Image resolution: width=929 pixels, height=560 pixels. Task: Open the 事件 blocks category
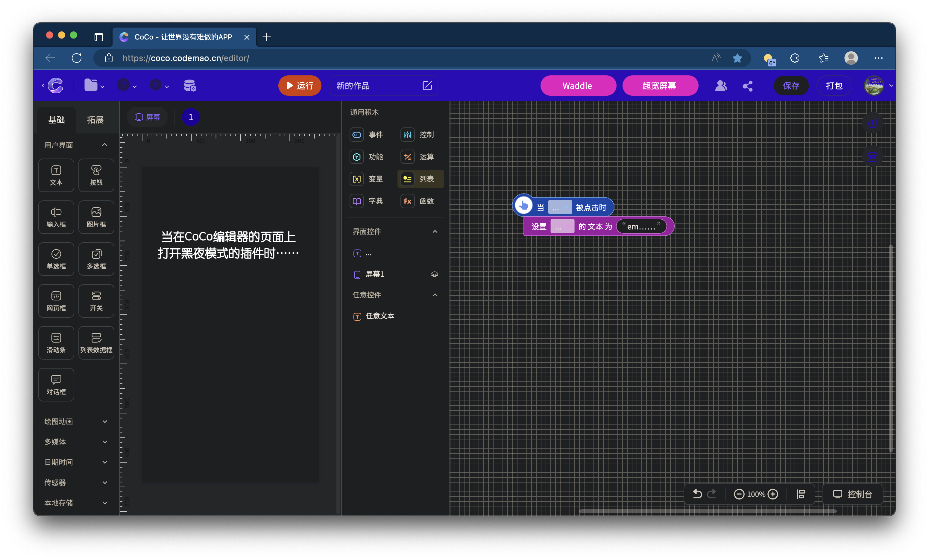(366, 135)
